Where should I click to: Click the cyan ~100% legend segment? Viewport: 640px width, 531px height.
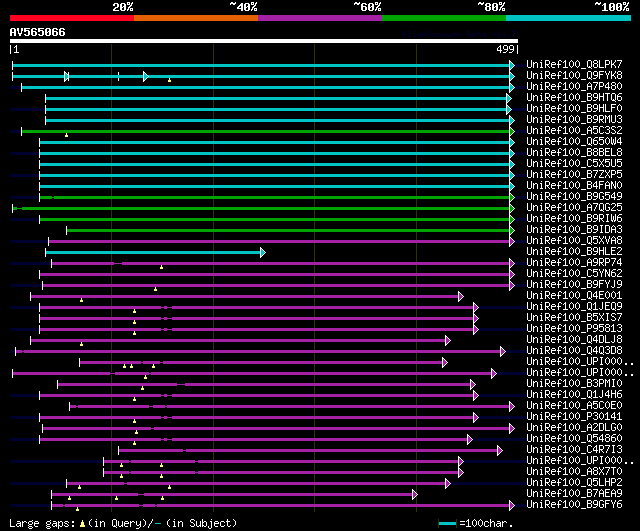(568, 18)
